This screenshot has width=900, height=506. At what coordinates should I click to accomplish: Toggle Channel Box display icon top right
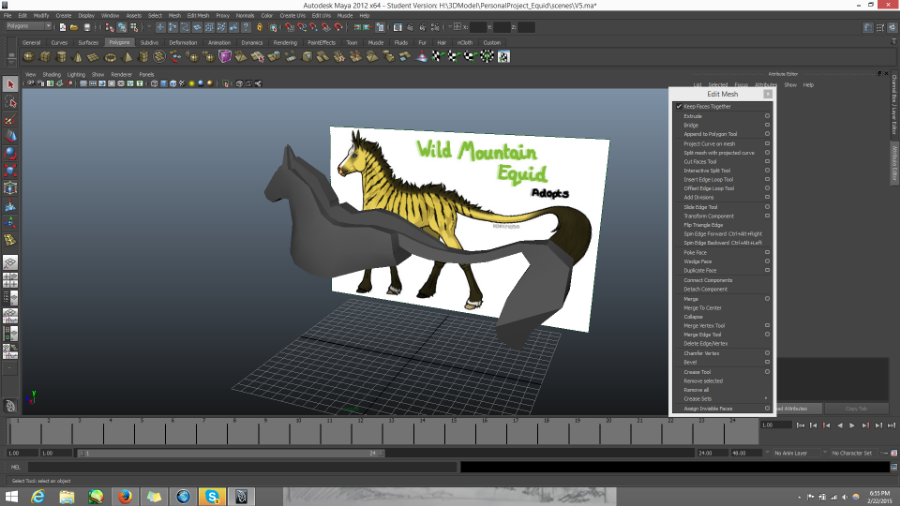[x=892, y=27]
